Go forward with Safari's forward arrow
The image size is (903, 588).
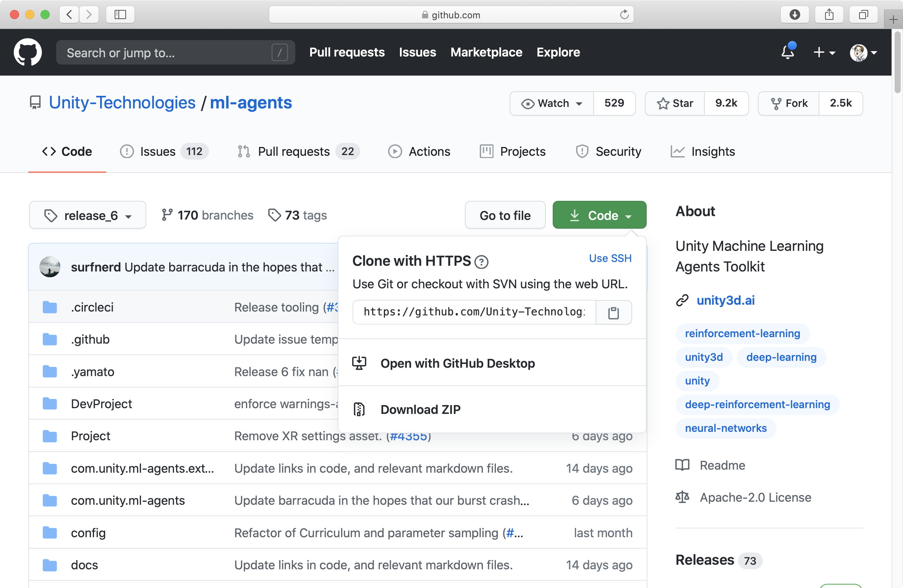coord(89,15)
